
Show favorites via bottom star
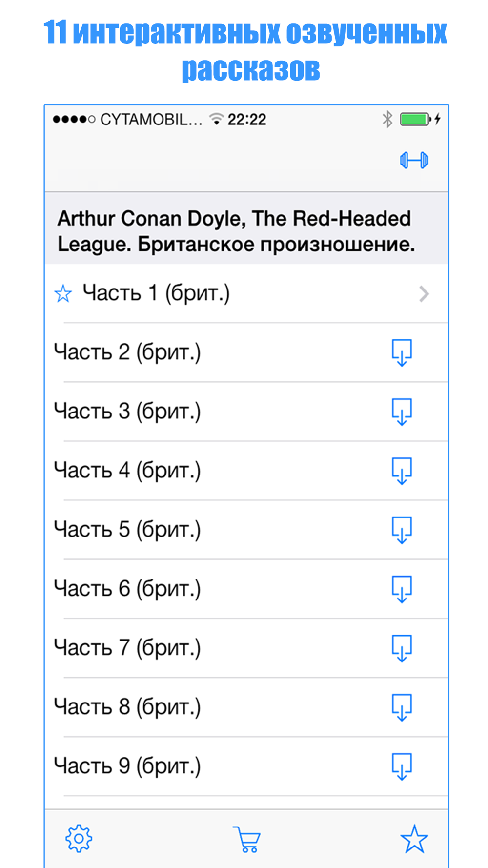pyautogui.click(x=414, y=839)
